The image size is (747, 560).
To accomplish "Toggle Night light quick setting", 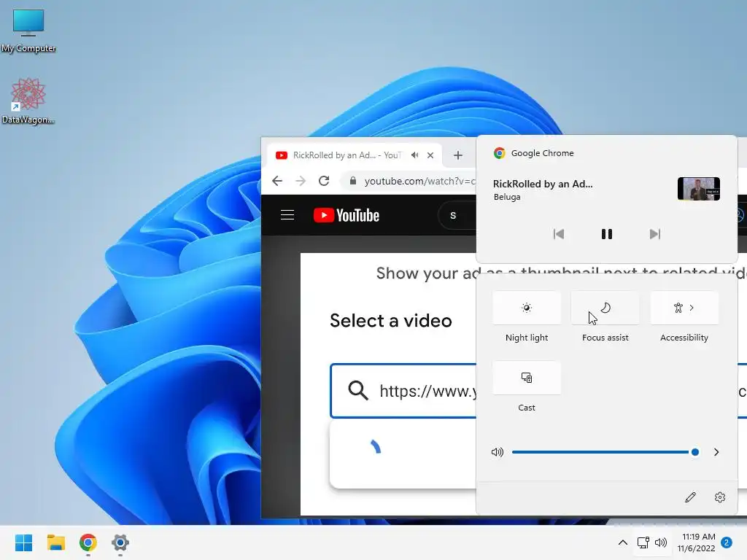I will [527, 308].
